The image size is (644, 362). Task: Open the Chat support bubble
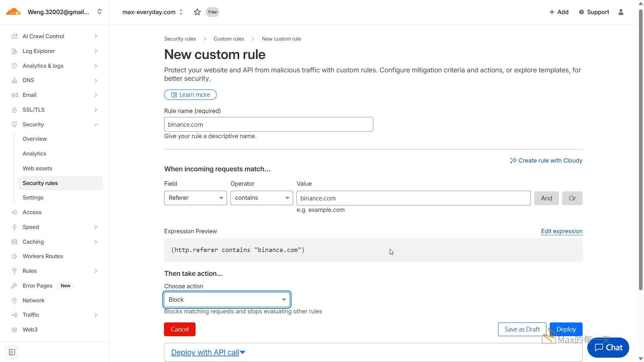click(x=608, y=348)
